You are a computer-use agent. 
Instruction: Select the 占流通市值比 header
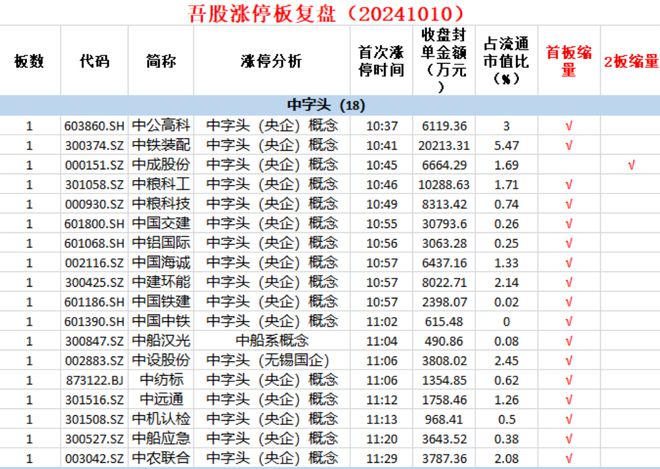(x=506, y=61)
